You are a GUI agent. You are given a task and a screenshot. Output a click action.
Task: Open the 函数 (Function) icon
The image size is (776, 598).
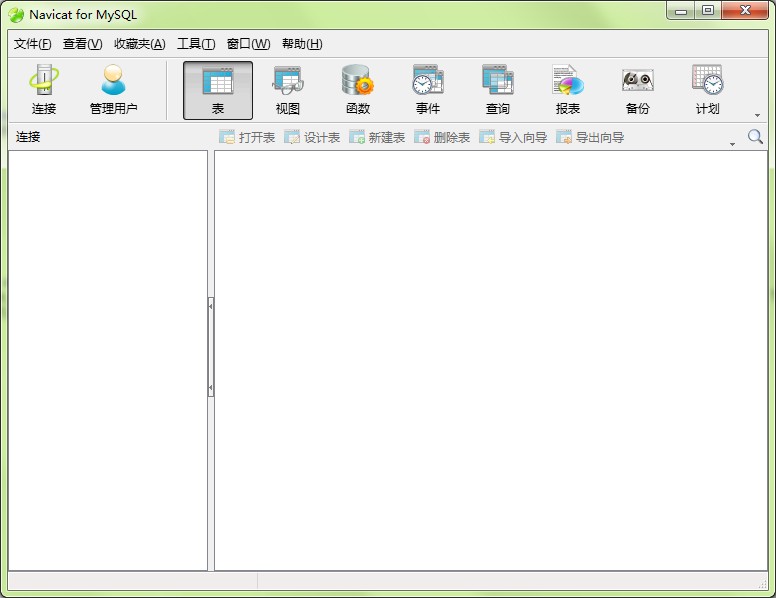point(357,90)
